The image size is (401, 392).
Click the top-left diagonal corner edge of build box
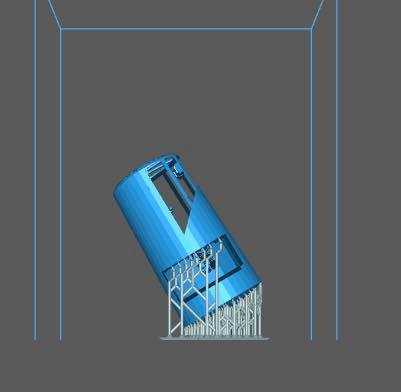click(54, 14)
